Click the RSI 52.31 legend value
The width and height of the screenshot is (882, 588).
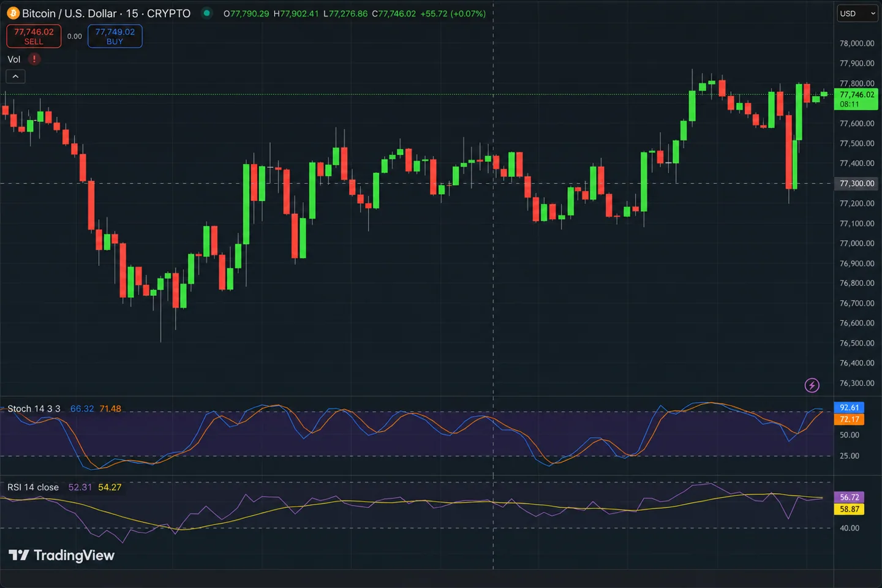click(80, 487)
